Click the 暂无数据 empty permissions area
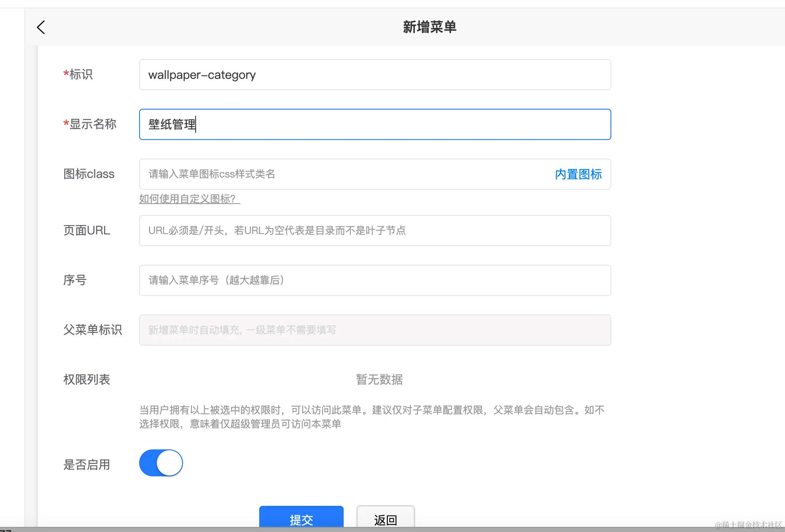Image resolution: width=785 pixels, height=532 pixels. pyautogui.click(x=378, y=379)
